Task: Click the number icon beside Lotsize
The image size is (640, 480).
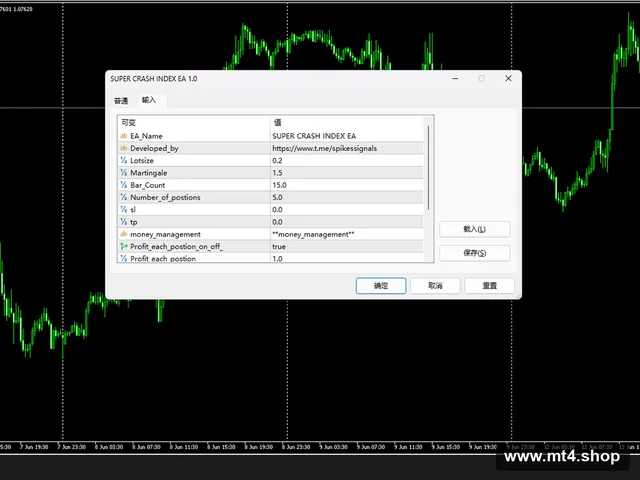Action: [124, 160]
